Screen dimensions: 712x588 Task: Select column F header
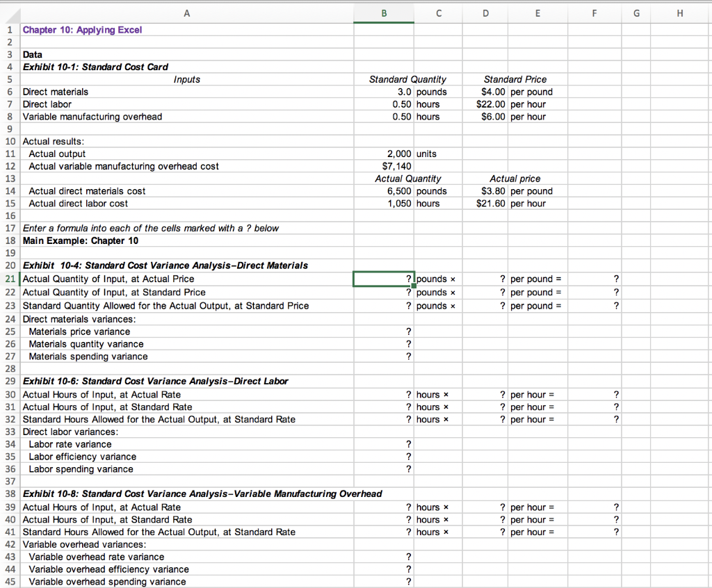[x=594, y=13]
